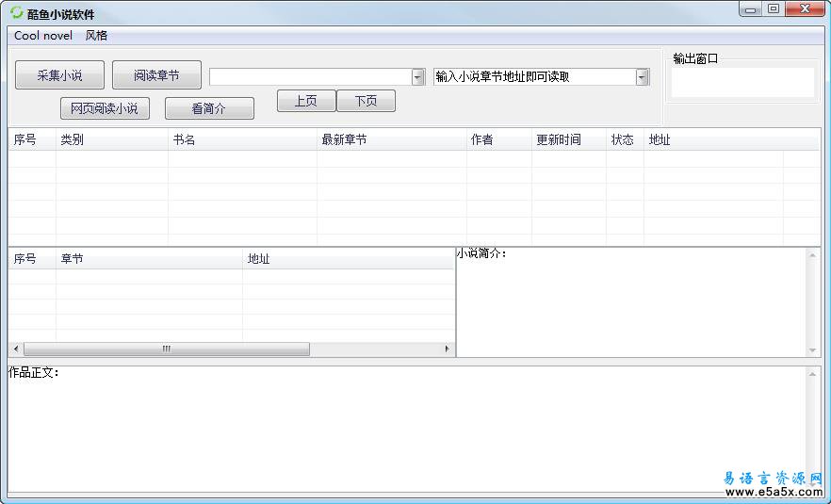Maximize the 酷鱼小说软件 window
Viewport: 831px width, 504px height.
tap(774, 9)
